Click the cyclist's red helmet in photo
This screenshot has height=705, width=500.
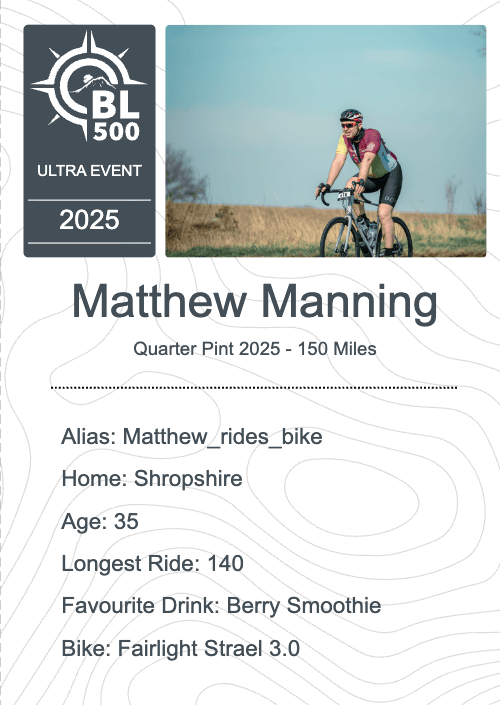(x=351, y=116)
